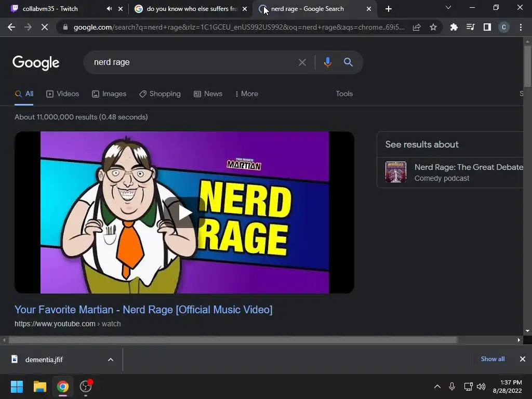Share this page using the share icon
The height and width of the screenshot is (399, 532).
point(417,27)
